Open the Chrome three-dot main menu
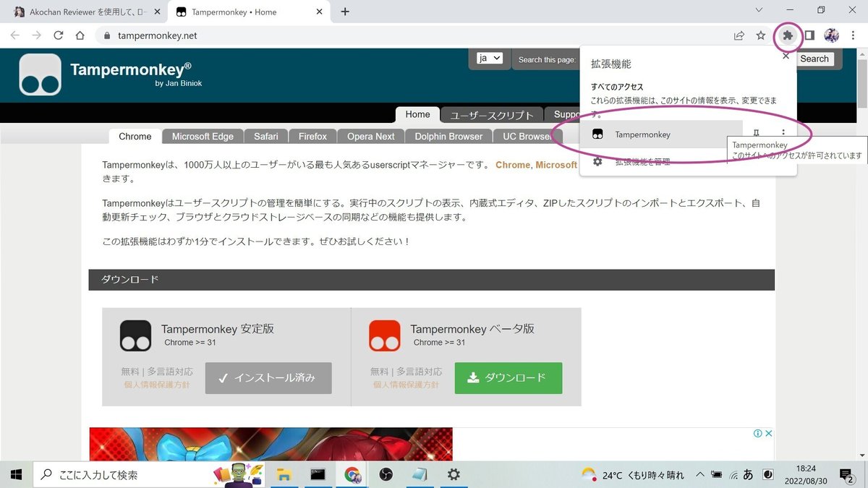This screenshot has width=868, height=488. pyautogui.click(x=852, y=35)
